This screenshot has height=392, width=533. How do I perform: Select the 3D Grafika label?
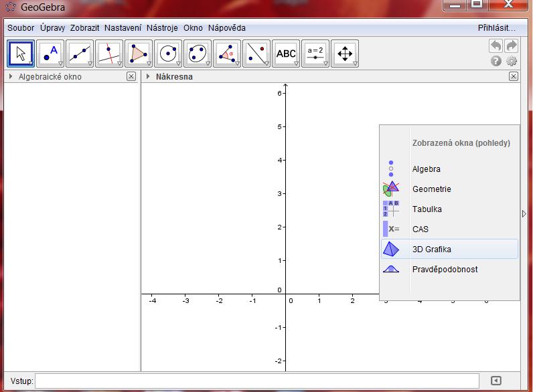(x=432, y=250)
